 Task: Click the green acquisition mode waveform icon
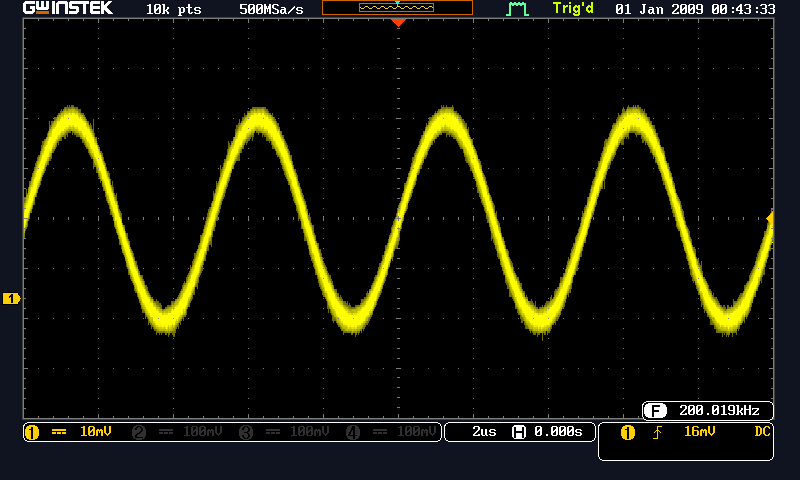click(x=517, y=9)
